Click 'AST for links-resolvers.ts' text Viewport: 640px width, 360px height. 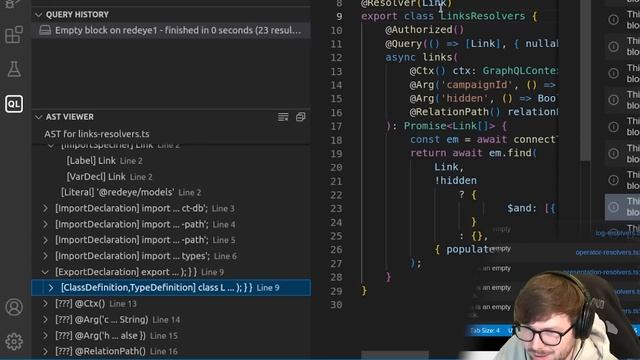coord(97,134)
